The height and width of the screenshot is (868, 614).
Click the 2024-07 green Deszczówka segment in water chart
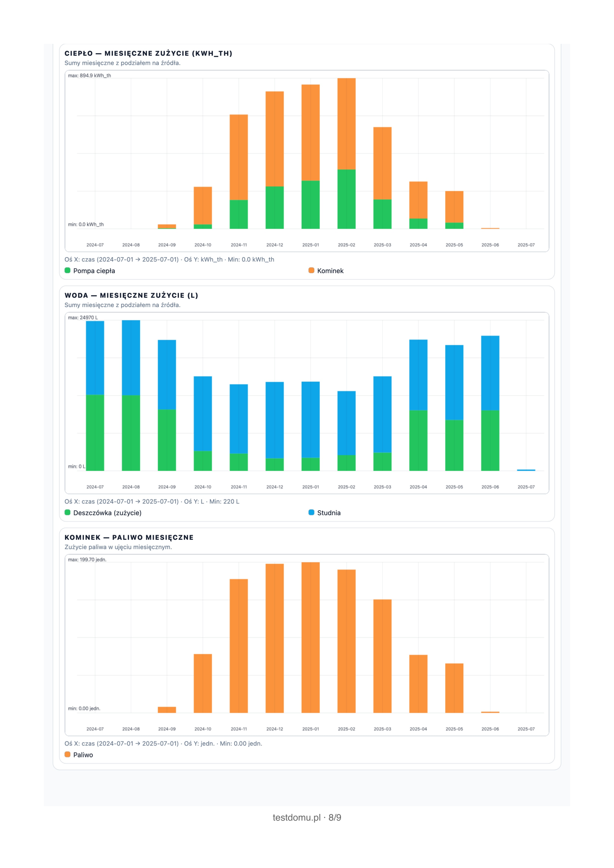pos(95,432)
